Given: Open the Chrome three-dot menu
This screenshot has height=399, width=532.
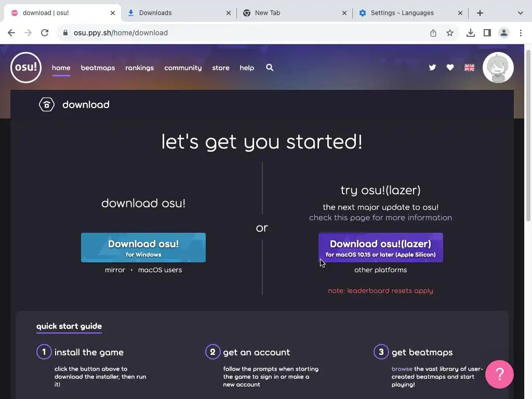Looking at the screenshot, I should tap(521, 33).
